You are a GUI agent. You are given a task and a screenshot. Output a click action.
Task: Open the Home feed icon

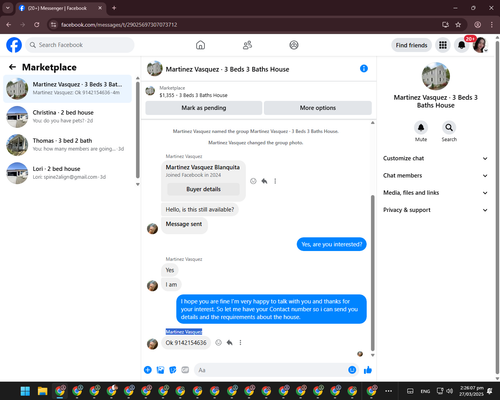tap(200, 45)
